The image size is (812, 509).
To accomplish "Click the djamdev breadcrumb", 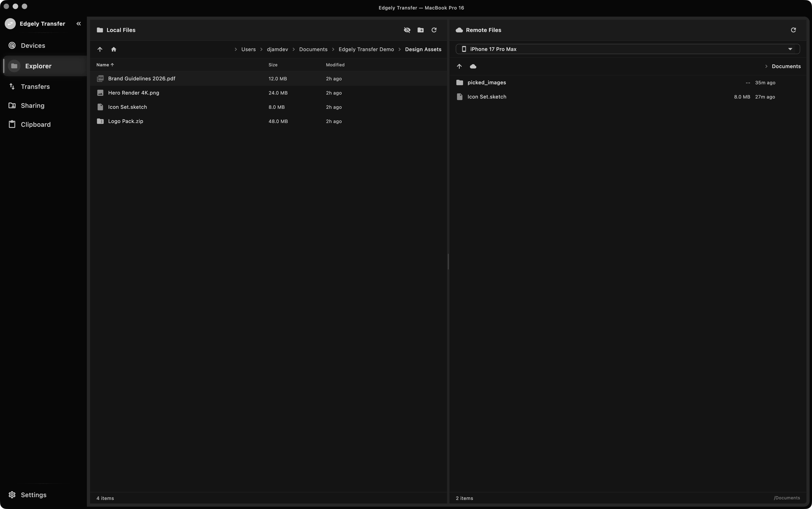I will pyautogui.click(x=277, y=49).
